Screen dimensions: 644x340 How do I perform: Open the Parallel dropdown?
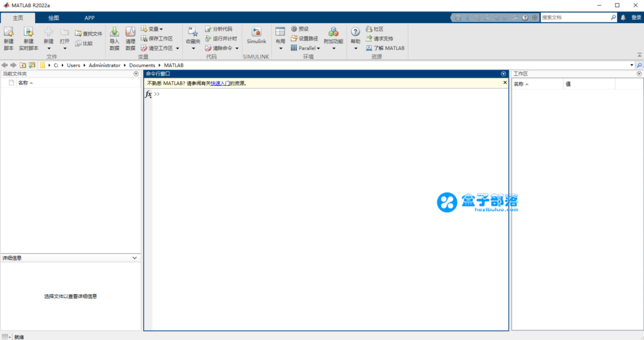[305, 48]
